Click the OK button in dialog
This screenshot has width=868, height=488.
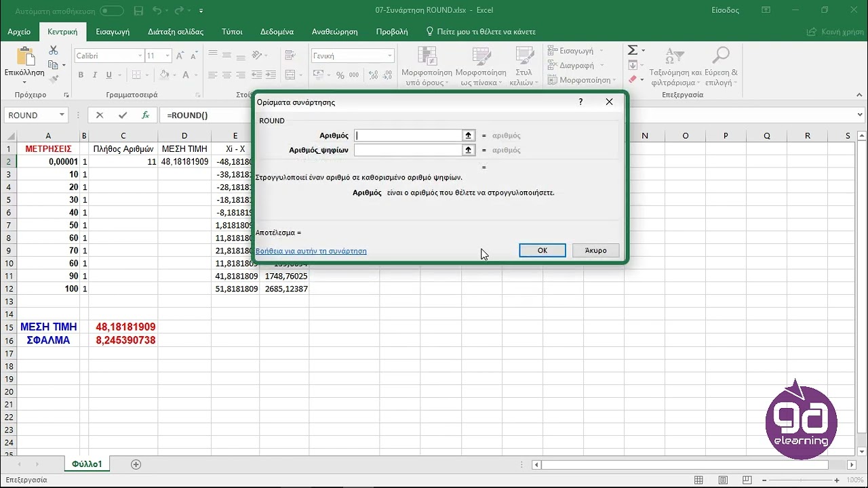[x=542, y=250]
